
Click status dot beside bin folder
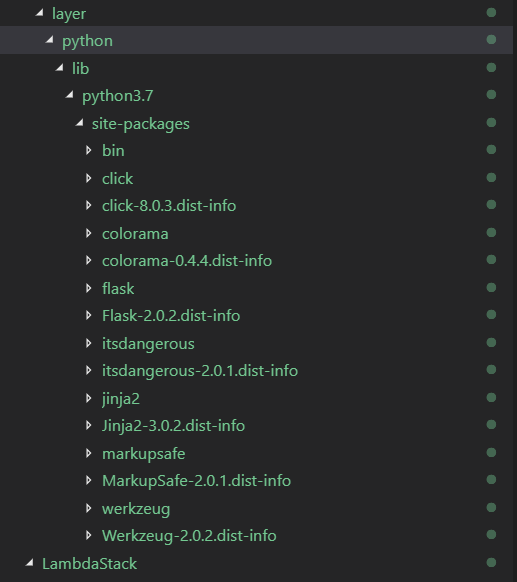pos(491,150)
